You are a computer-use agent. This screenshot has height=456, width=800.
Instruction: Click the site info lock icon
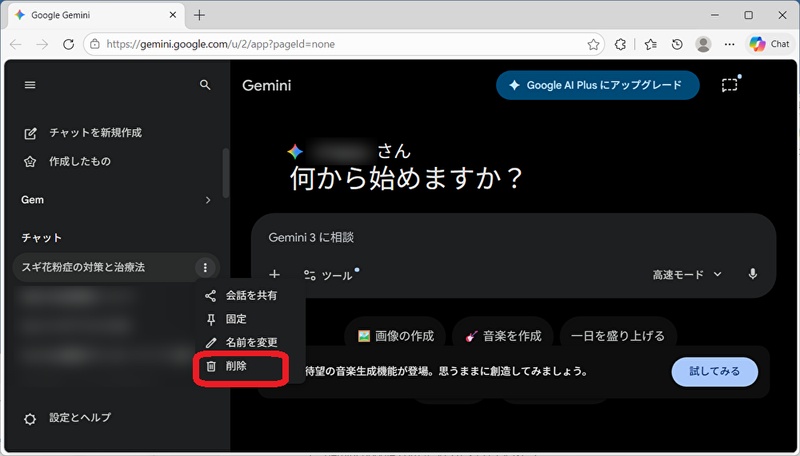pyautogui.click(x=95, y=44)
